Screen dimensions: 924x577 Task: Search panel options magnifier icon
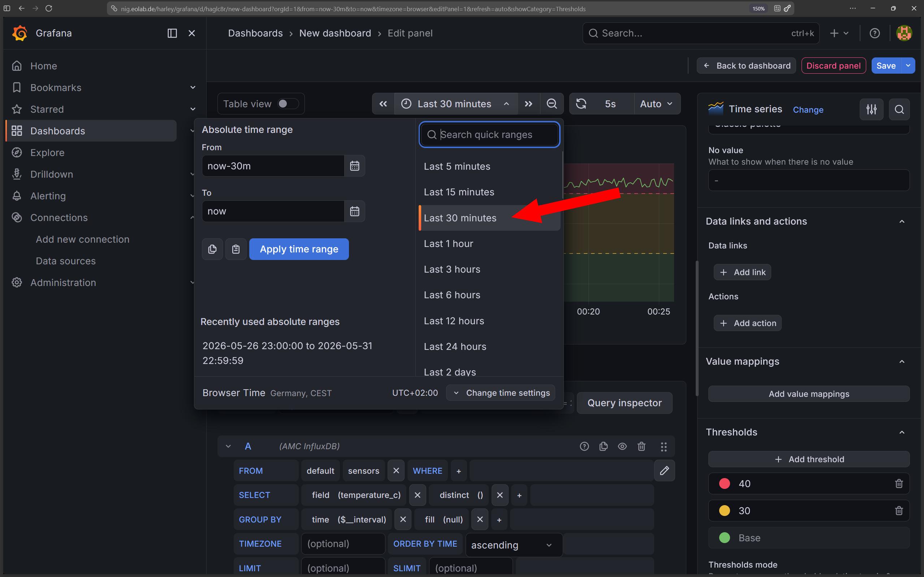pyautogui.click(x=899, y=109)
